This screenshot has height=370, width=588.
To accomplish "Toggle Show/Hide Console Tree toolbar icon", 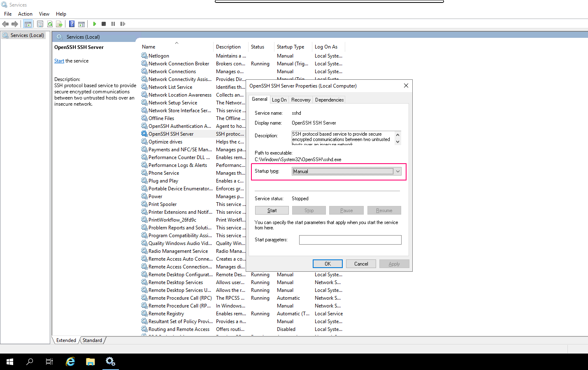I will coord(28,24).
